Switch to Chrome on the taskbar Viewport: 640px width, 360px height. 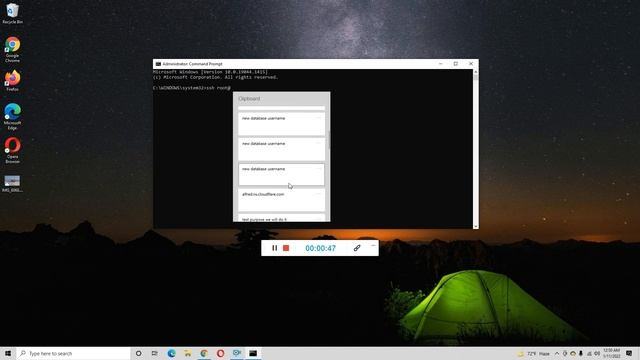click(204, 353)
